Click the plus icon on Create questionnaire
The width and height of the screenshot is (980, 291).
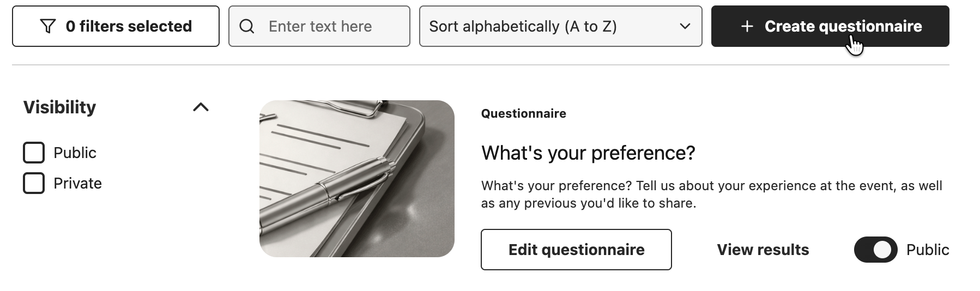(747, 26)
